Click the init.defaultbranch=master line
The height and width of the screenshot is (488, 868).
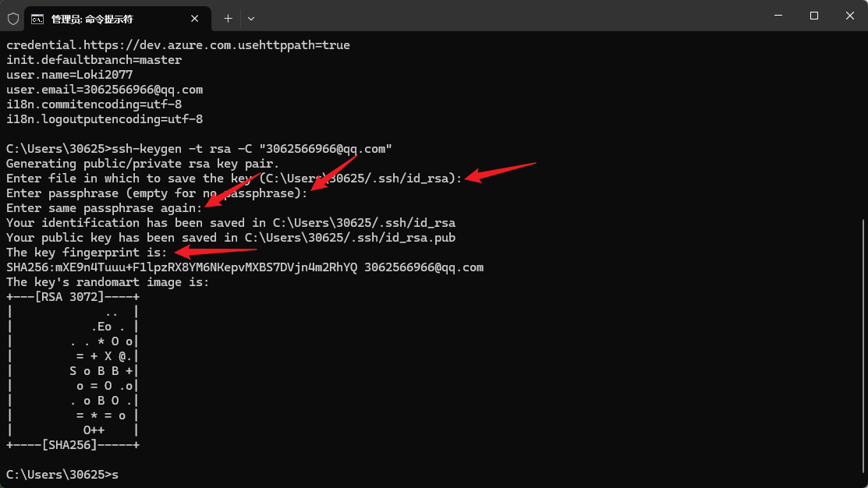coord(94,60)
